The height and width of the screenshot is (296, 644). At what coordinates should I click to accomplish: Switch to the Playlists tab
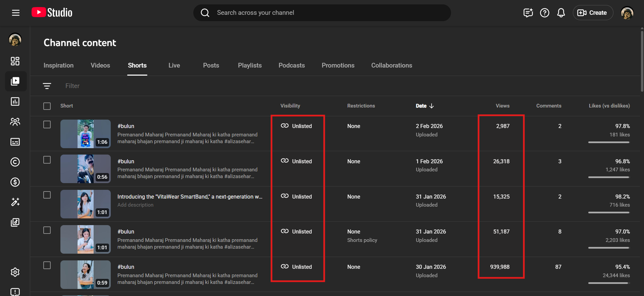click(250, 66)
